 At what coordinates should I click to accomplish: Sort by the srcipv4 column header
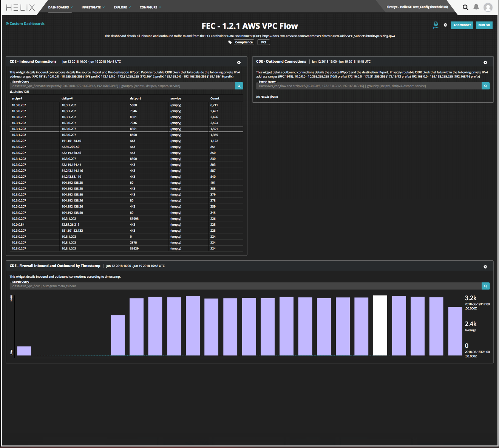point(17,99)
